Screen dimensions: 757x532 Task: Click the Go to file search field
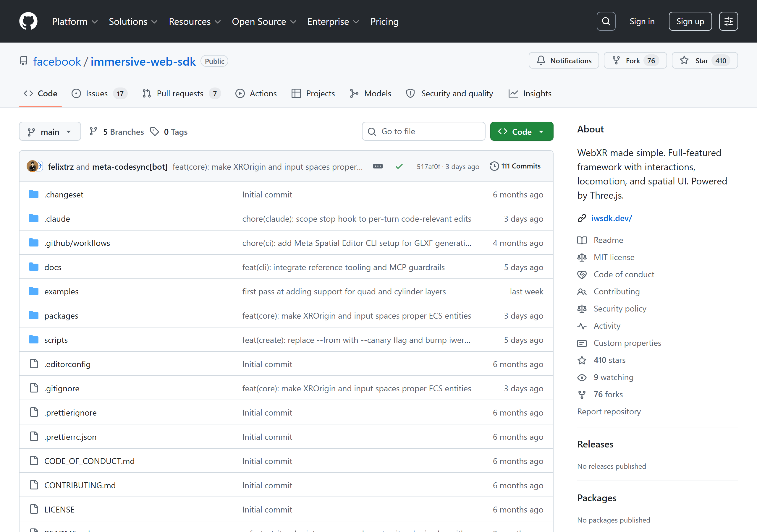pyautogui.click(x=423, y=132)
